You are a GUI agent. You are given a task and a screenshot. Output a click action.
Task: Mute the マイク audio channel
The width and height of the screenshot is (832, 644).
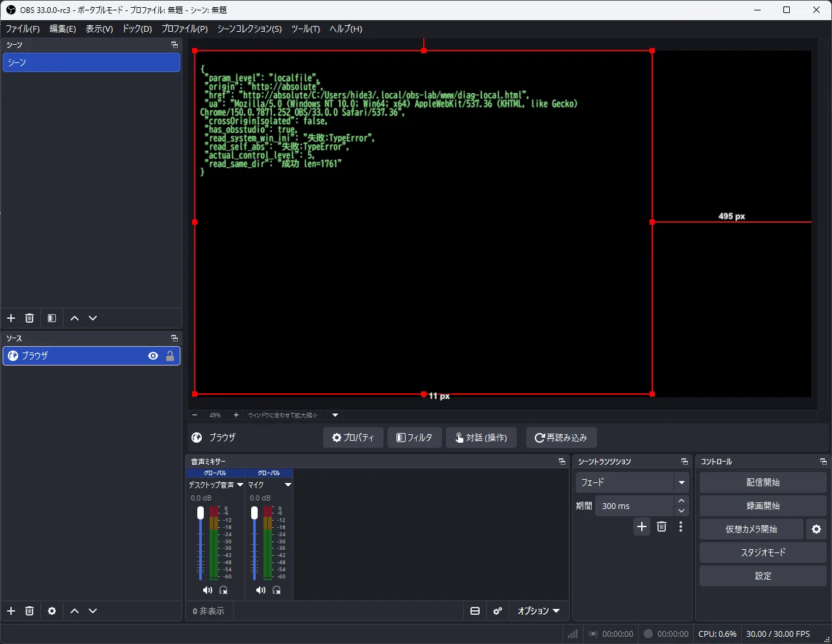[x=261, y=590]
